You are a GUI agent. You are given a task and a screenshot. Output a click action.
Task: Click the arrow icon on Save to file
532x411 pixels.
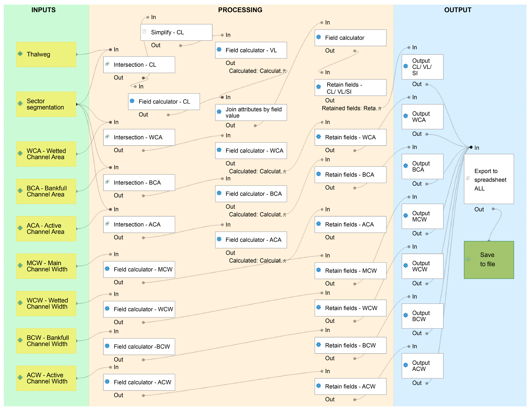point(468,259)
